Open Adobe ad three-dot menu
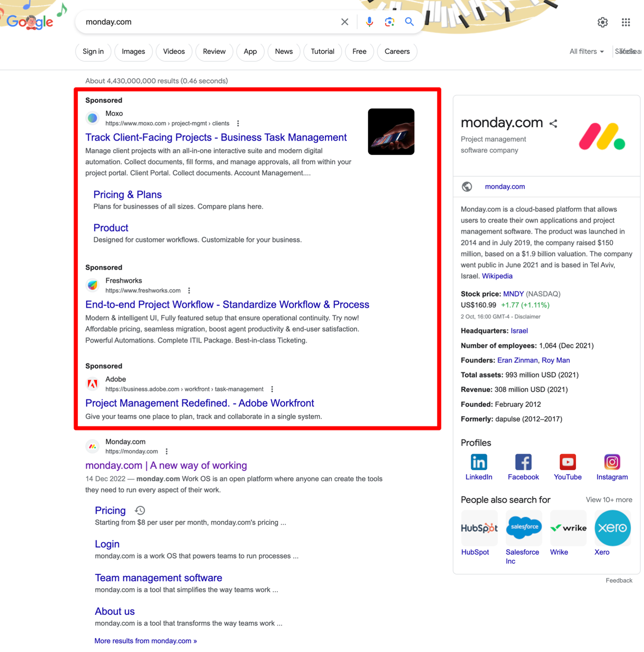The width and height of the screenshot is (644, 652). coord(272,389)
